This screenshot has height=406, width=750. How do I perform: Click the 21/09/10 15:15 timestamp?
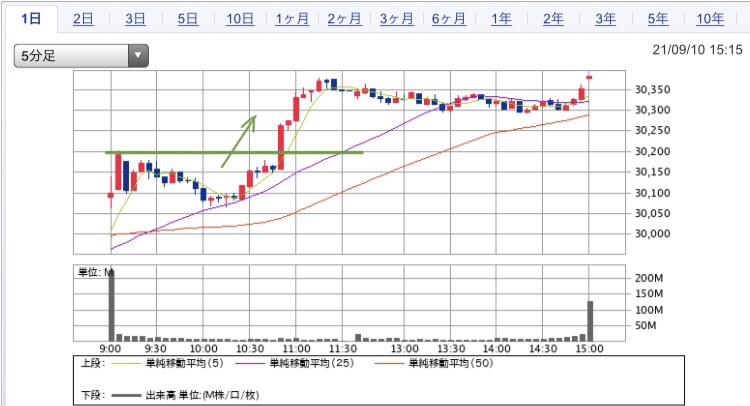coord(697,50)
